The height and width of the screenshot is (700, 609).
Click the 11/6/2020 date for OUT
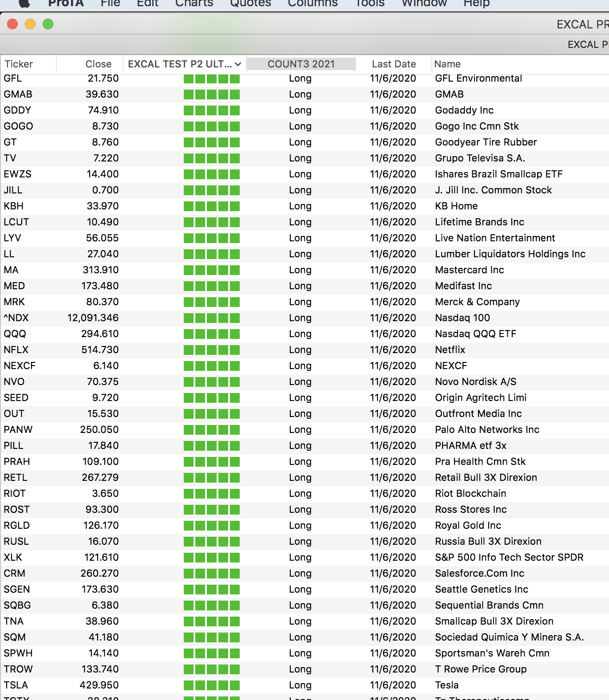[393, 414]
